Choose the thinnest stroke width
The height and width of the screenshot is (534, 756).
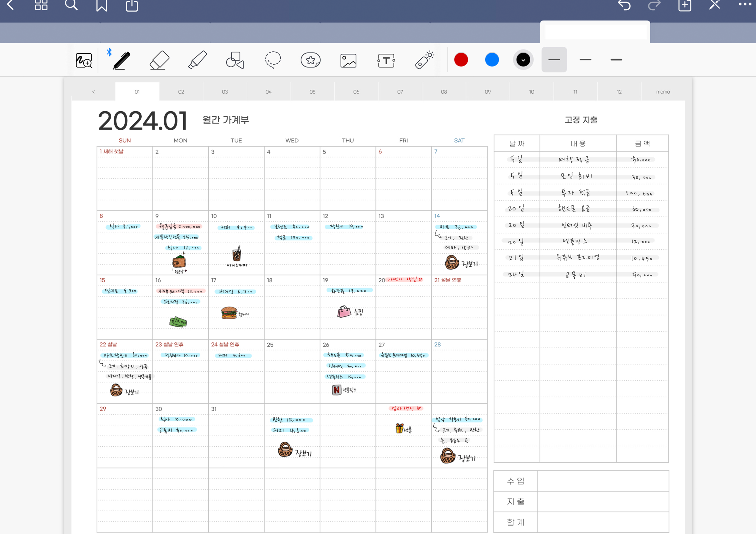554,60
